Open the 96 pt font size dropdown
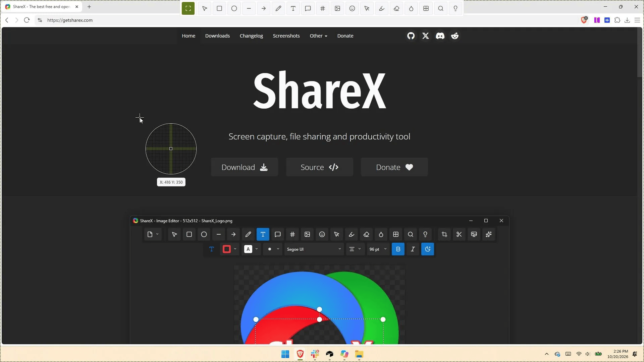The width and height of the screenshot is (644, 362). pyautogui.click(x=378, y=249)
